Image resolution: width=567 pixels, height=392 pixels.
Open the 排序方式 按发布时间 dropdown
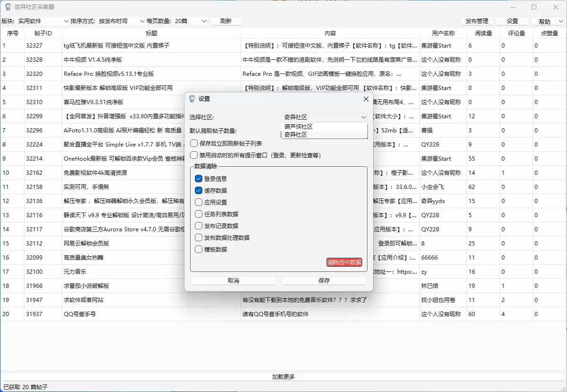(x=121, y=21)
